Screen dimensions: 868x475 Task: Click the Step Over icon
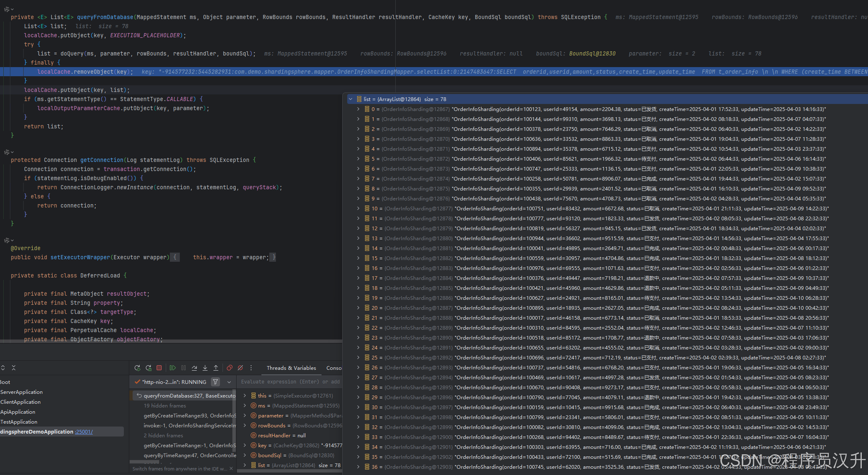pos(194,368)
